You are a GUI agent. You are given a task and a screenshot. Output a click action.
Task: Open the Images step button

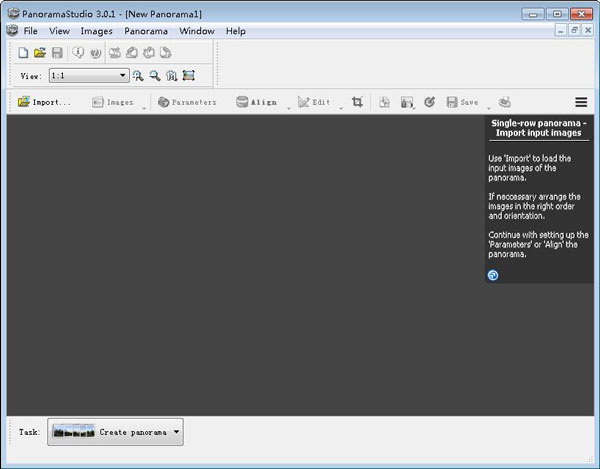(112, 102)
